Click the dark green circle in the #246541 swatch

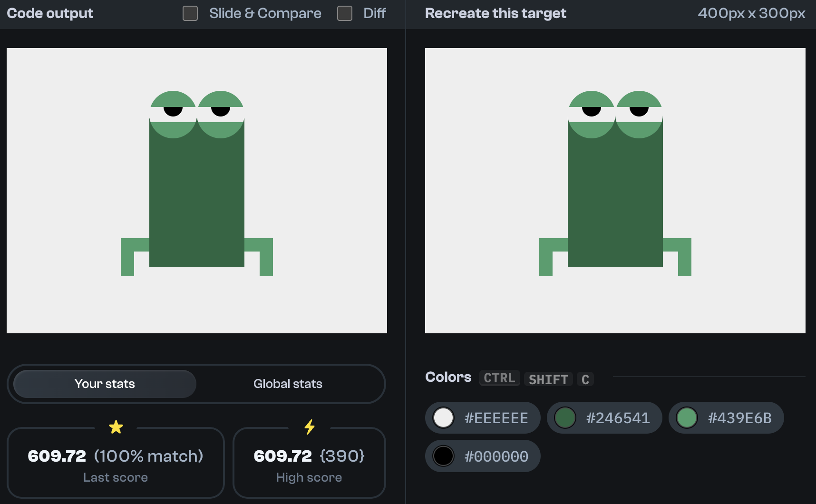click(565, 417)
